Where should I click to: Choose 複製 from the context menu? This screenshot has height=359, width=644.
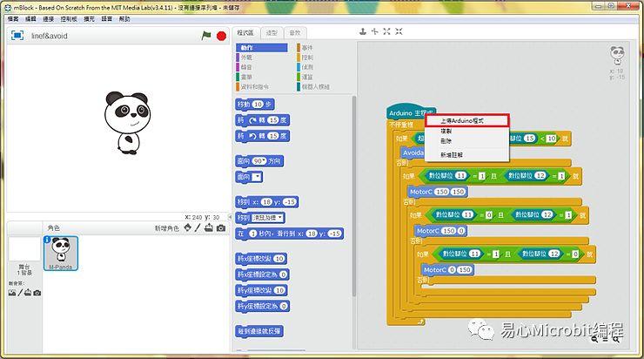click(467, 132)
